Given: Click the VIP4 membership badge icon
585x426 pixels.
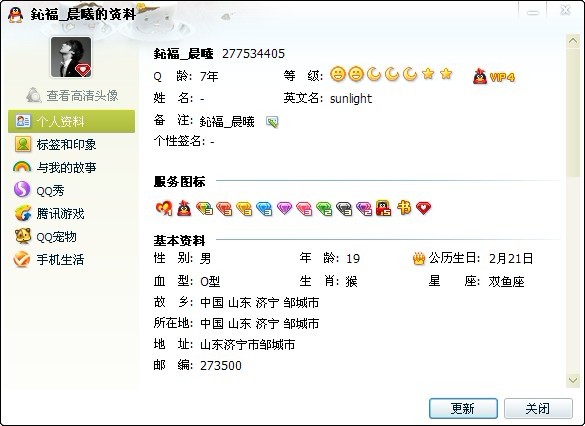Looking at the screenshot, I should (x=494, y=76).
